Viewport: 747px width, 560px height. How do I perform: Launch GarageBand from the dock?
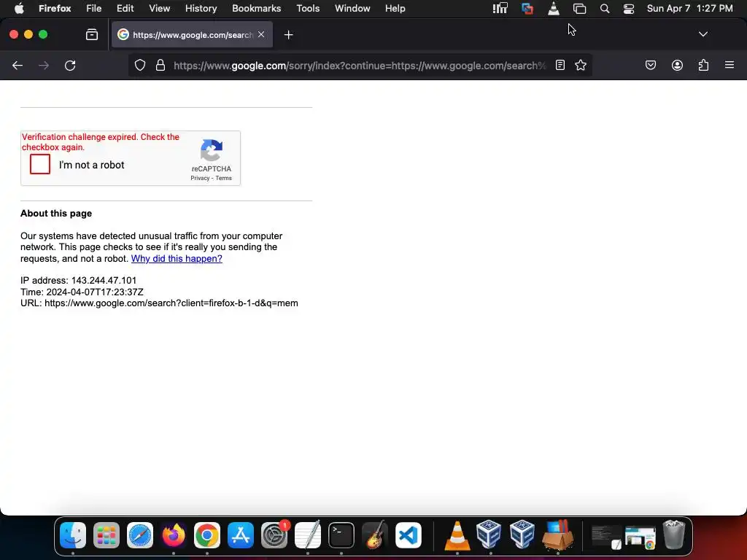(x=375, y=535)
